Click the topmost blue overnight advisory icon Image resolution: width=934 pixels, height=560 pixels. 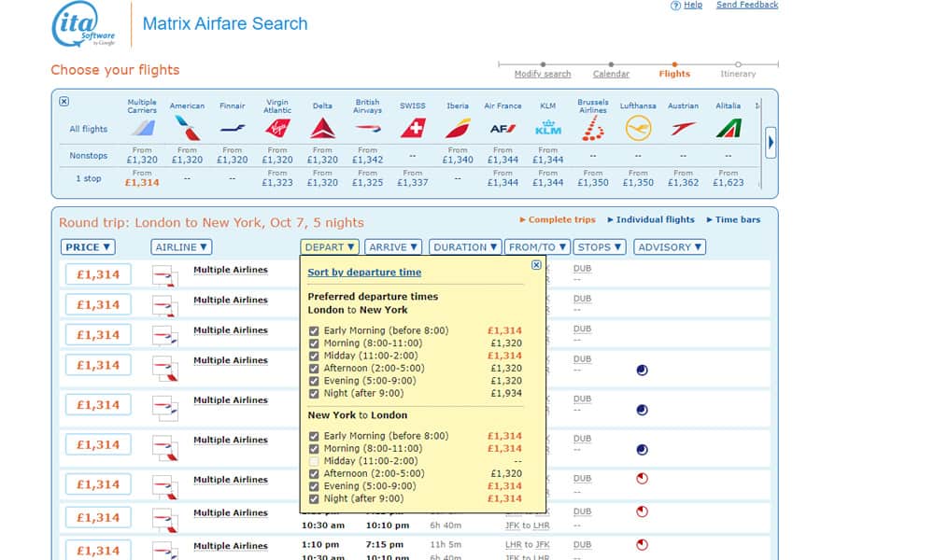tap(642, 371)
